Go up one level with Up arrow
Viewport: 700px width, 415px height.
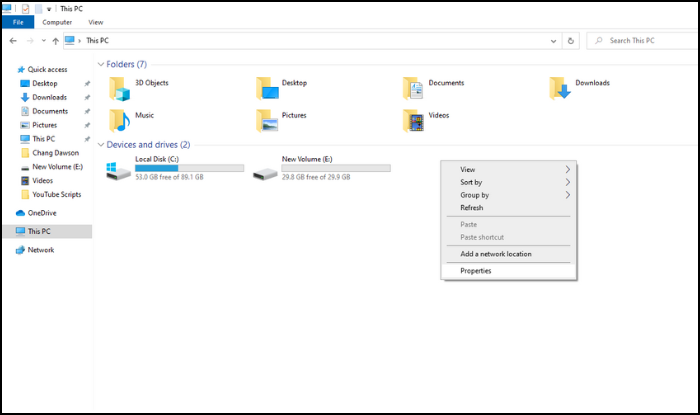pyautogui.click(x=55, y=41)
